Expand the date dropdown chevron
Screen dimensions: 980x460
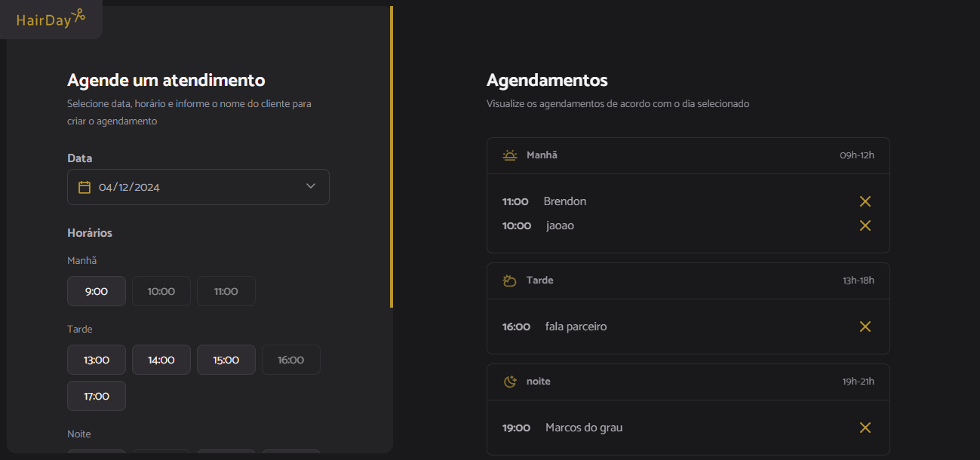coord(311,186)
